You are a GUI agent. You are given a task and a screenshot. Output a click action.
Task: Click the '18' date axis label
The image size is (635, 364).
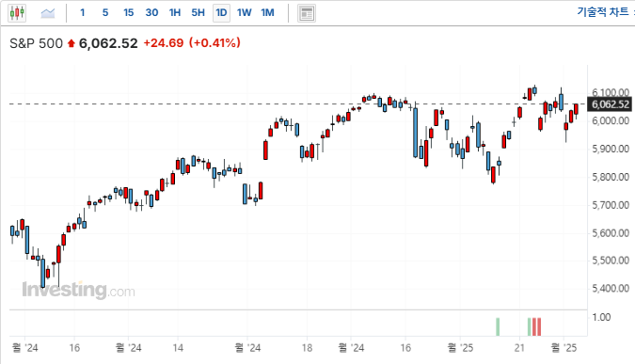click(307, 348)
